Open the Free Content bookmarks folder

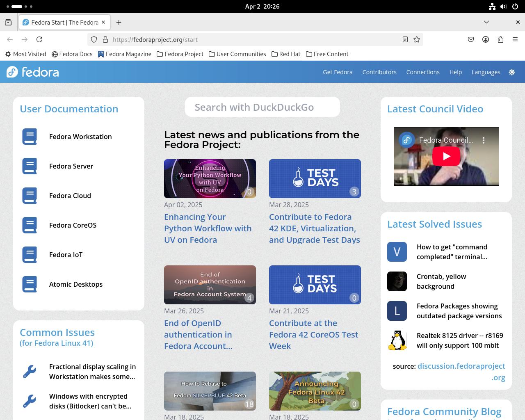pyautogui.click(x=327, y=54)
